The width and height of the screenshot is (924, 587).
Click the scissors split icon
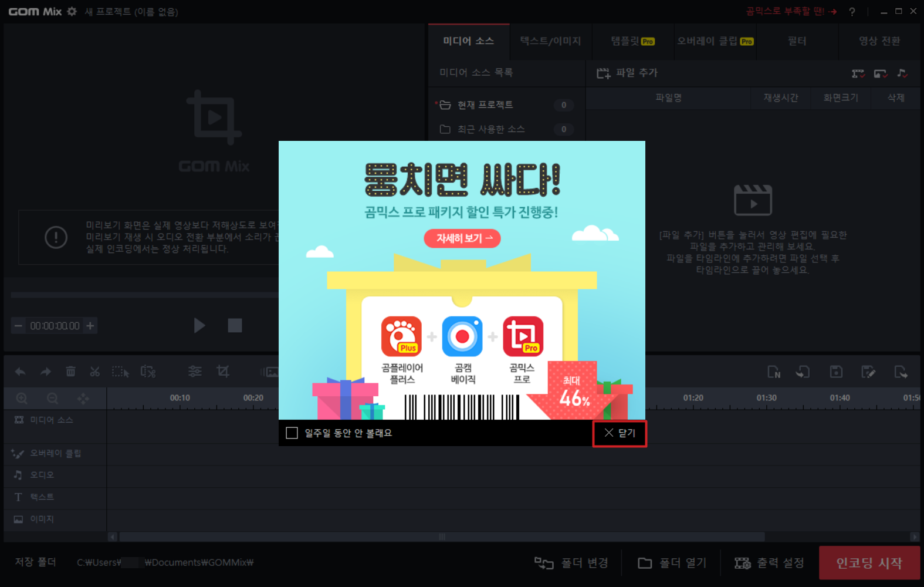tap(95, 372)
